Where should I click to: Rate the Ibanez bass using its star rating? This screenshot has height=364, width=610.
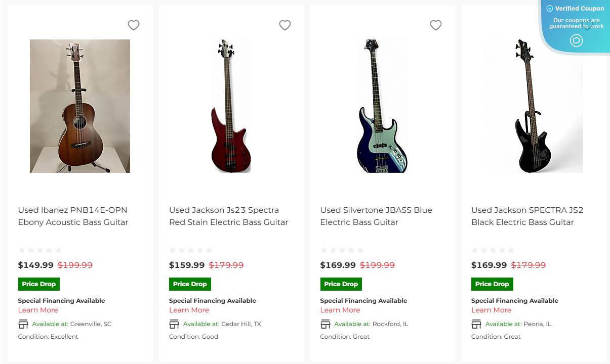click(40, 250)
